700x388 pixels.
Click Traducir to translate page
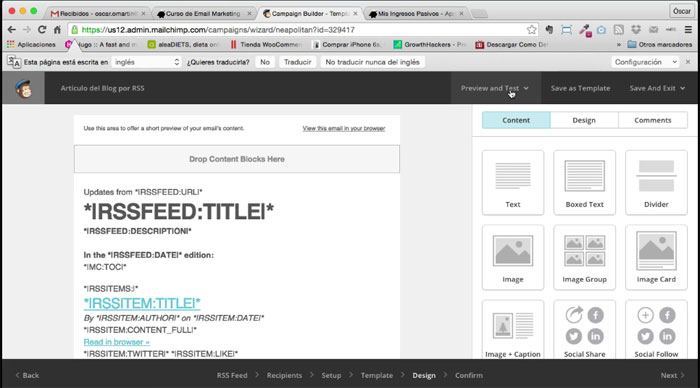pos(297,62)
